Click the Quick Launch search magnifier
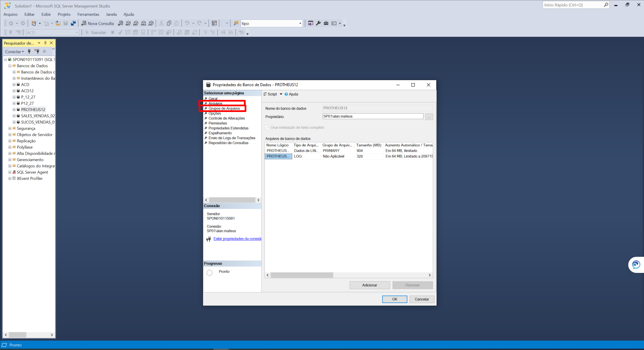This screenshot has height=350, width=644. point(606,5)
